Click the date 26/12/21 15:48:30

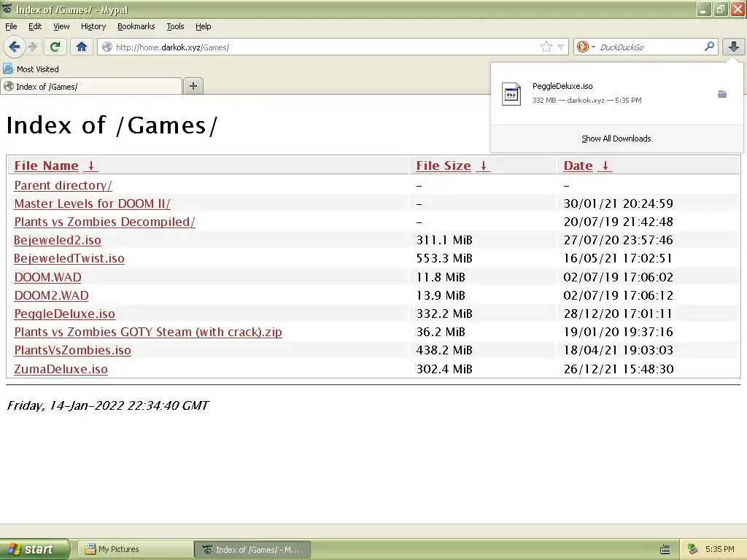coord(619,369)
